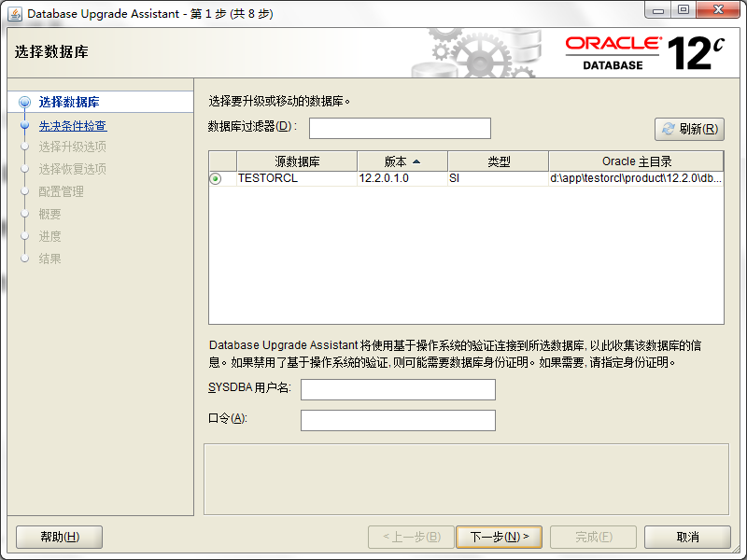This screenshot has height=560, width=747.
Task: Click the Java icon in title bar
Action: tap(15, 14)
